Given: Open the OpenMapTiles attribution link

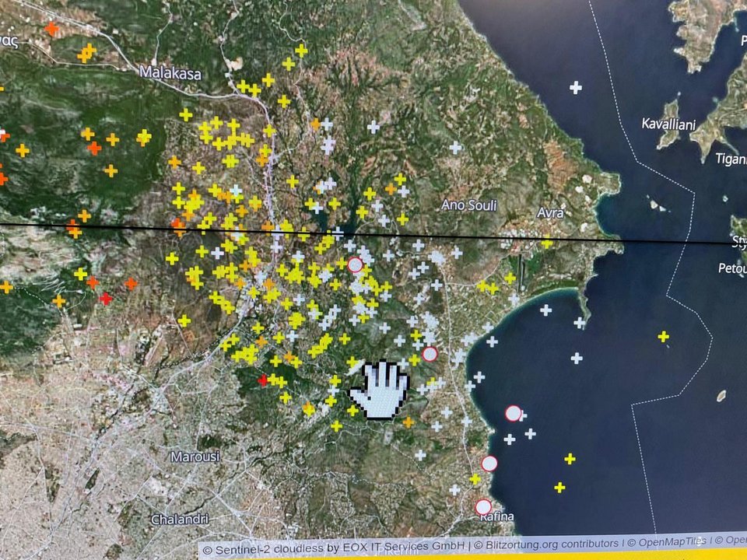Looking at the screenshot, I should point(673,541).
